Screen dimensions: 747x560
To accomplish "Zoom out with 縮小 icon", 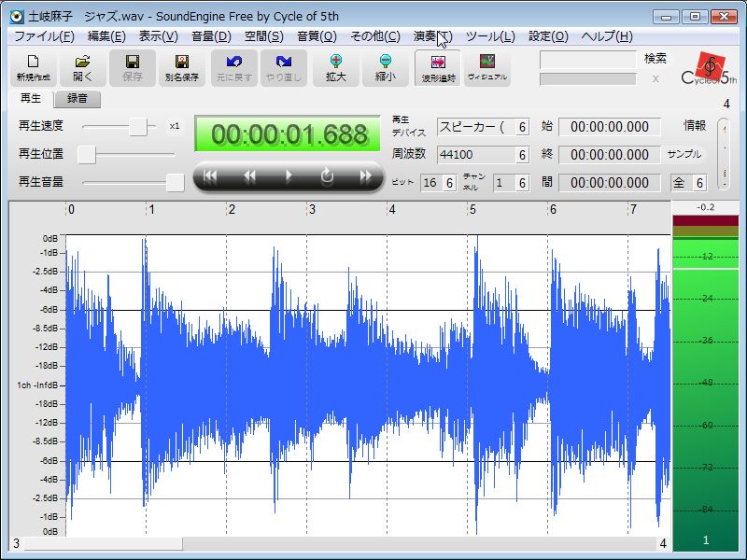I will [386, 68].
